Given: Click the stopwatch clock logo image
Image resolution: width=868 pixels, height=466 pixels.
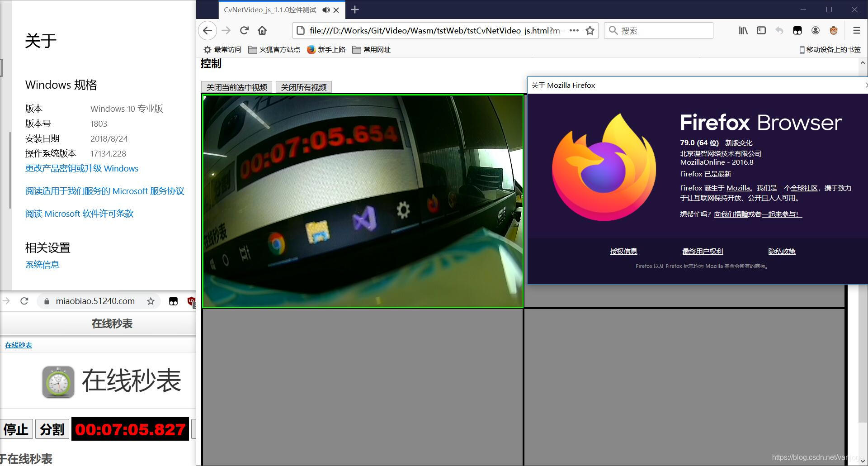Looking at the screenshot, I should click(x=58, y=382).
